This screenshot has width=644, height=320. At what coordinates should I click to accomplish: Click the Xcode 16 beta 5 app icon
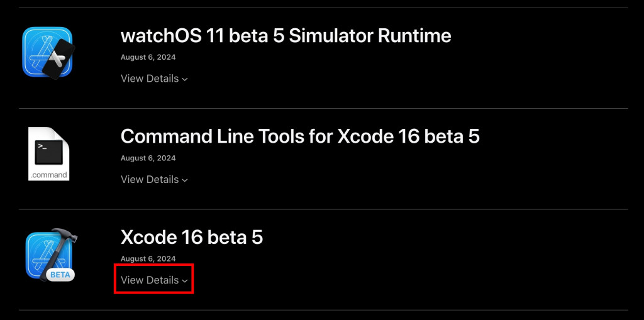(50, 254)
